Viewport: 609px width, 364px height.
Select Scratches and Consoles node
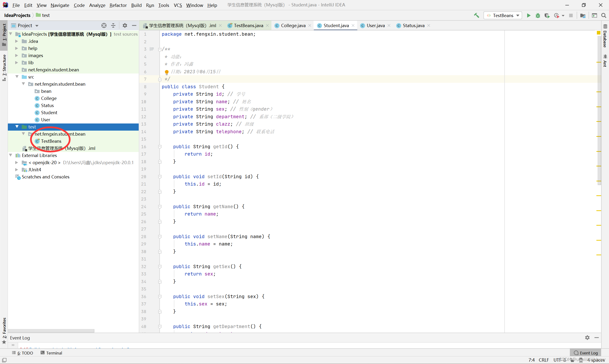45,177
